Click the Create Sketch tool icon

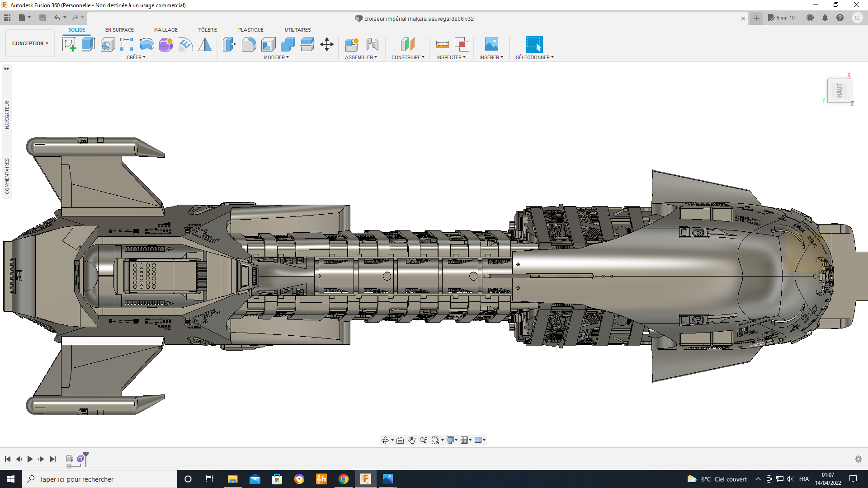(69, 44)
